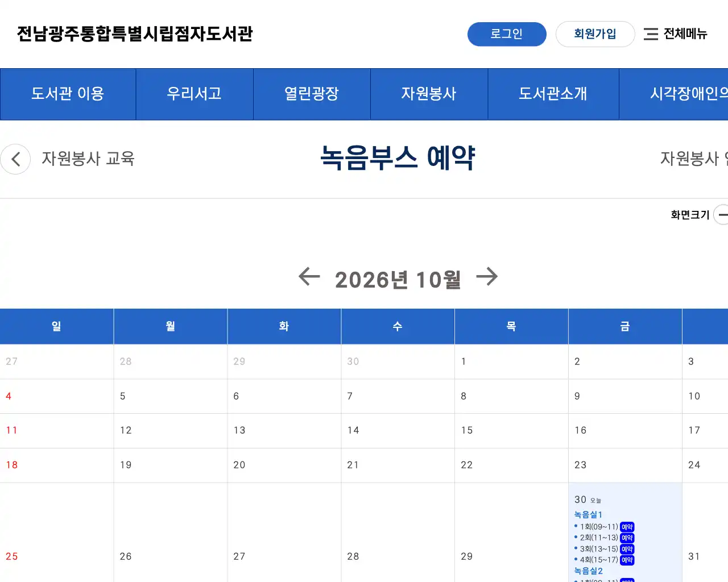Click 녹음실2 heading on day 30
728x582 pixels.
(588, 571)
